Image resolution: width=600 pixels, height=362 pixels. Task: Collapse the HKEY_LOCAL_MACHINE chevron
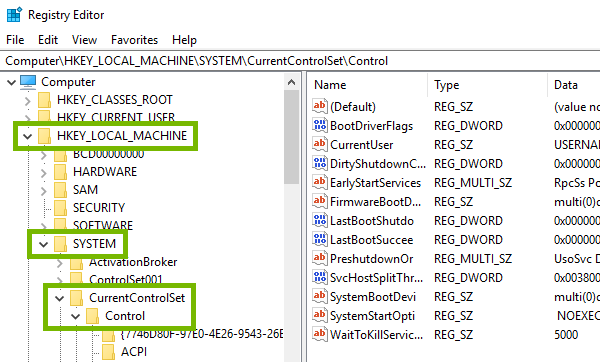point(27,136)
